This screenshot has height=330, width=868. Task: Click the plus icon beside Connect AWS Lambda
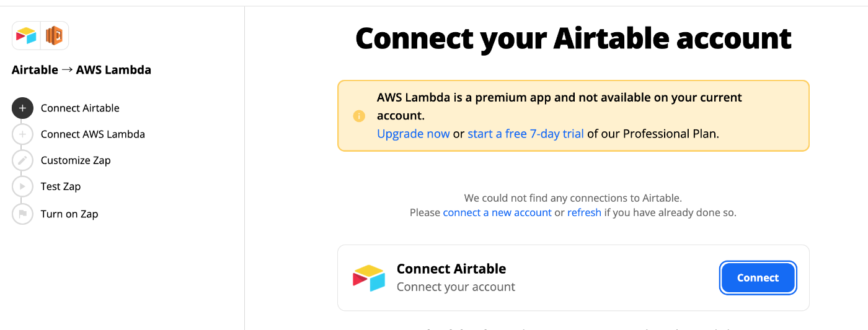[22, 134]
